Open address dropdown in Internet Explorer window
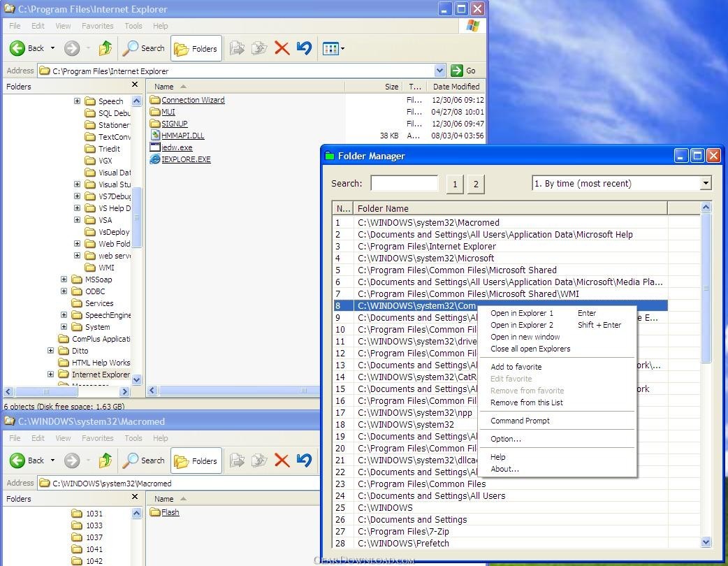The width and height of the screenshot is (728, 566). (x=439, y=71)
